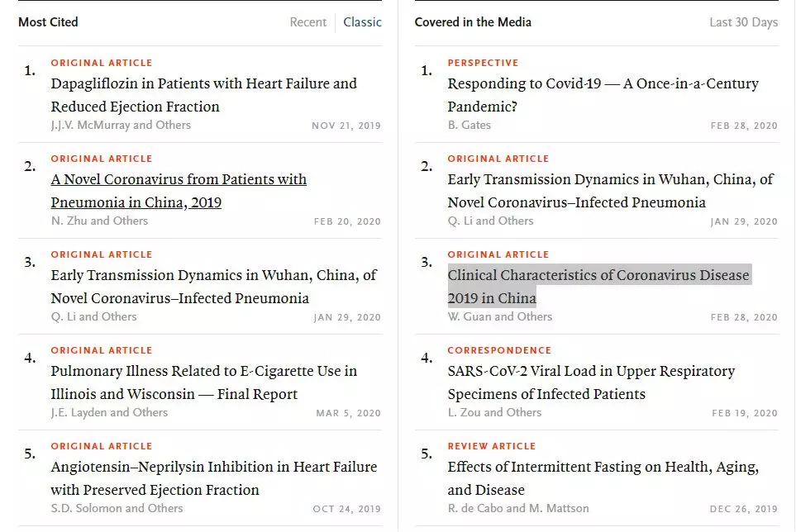796x532 pixels.
Task: Click the Most Cited heading
Action: click(x=48, y=22)
